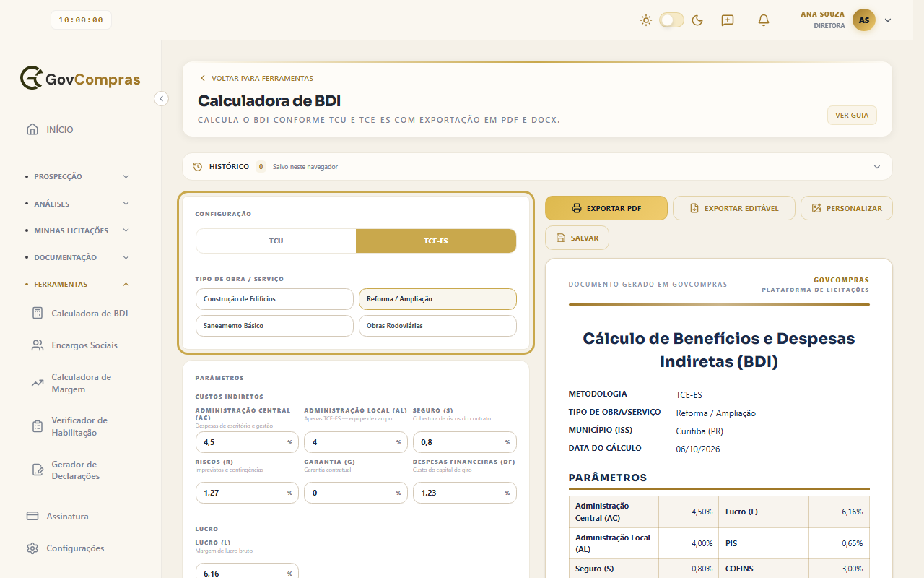Choose Construção de Edifícios type

274,299
